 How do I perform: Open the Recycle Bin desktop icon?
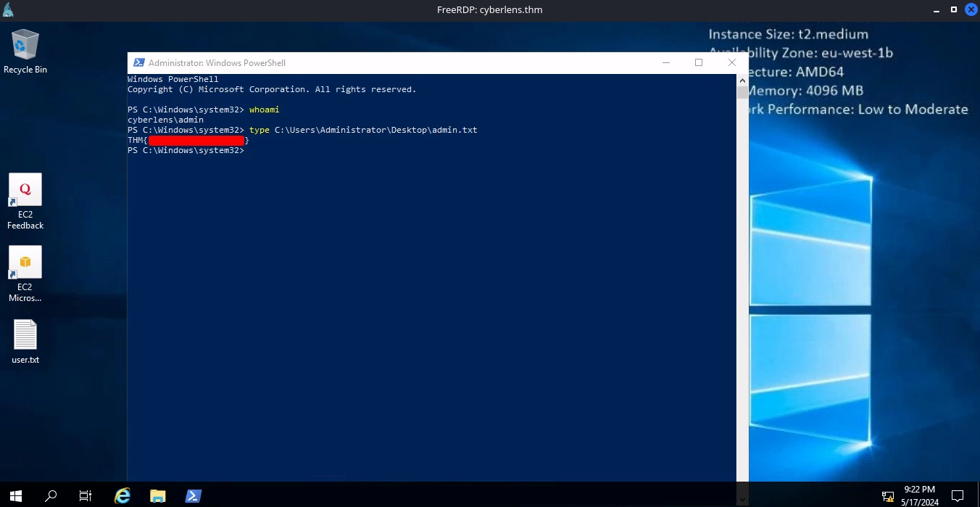click(25, 46)
